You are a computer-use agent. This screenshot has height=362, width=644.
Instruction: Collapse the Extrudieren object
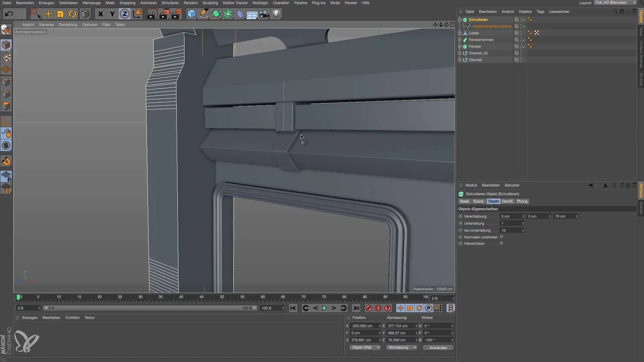[x=460, y=19]
